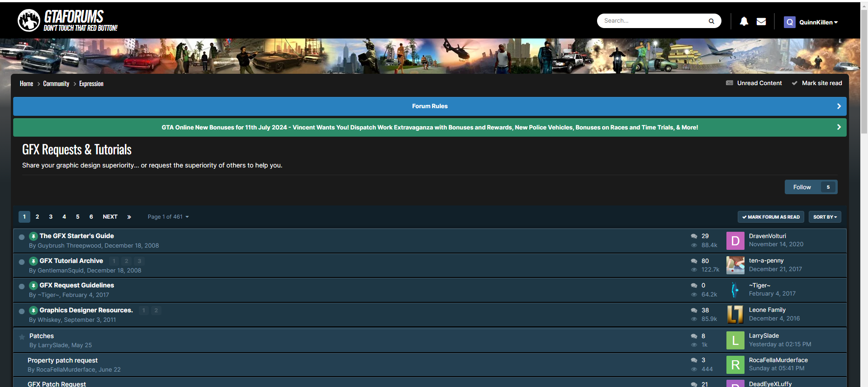The image size is (868, 387).
Task: Click pinned icon on The GFX Starter's Guide
Action: pyautogui.click(x=33, y=236)
